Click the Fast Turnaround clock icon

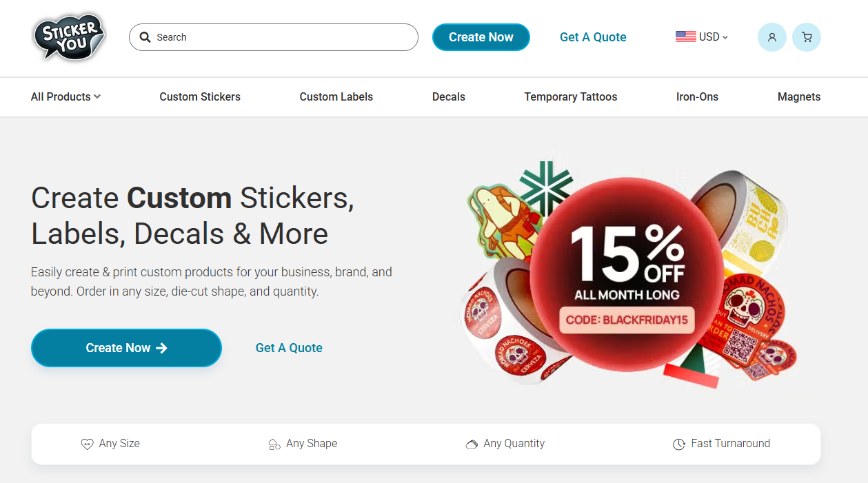679,444
